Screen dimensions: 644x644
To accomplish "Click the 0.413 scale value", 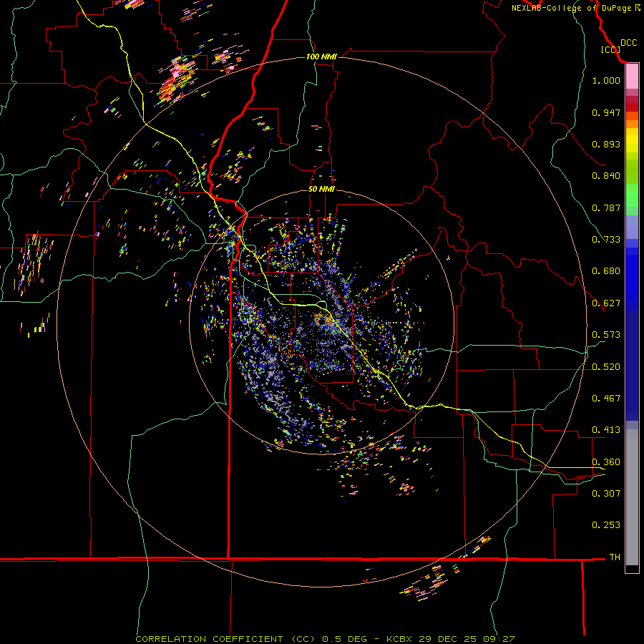I will tap(606, 430).
